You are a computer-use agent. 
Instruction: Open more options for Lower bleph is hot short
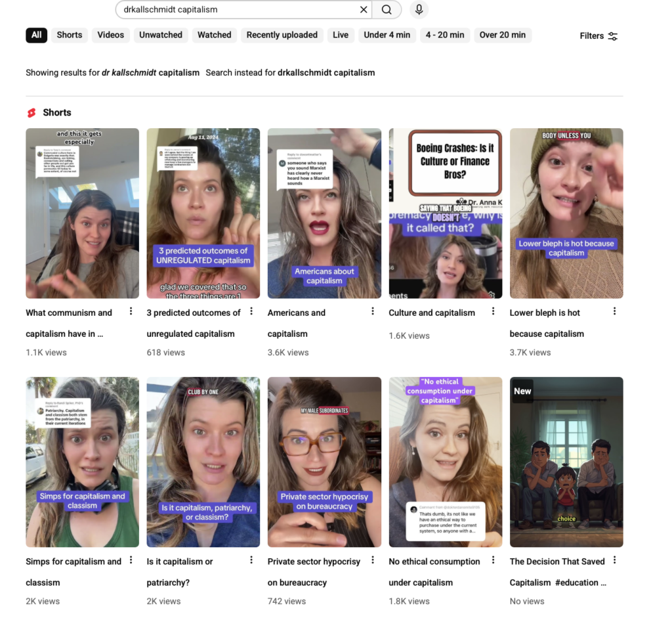pyautogui.click(x=614, y=311)
